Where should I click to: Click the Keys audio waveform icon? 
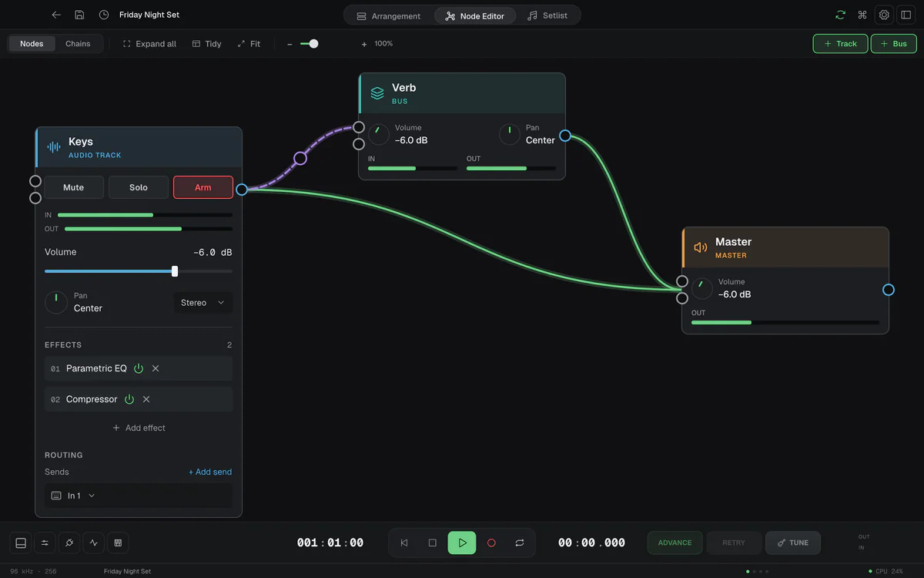(x=54, y=147)
